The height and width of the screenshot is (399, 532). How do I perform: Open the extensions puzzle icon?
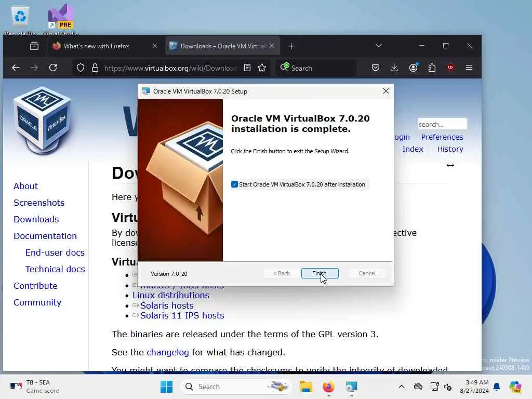click(x=432, y=68)
